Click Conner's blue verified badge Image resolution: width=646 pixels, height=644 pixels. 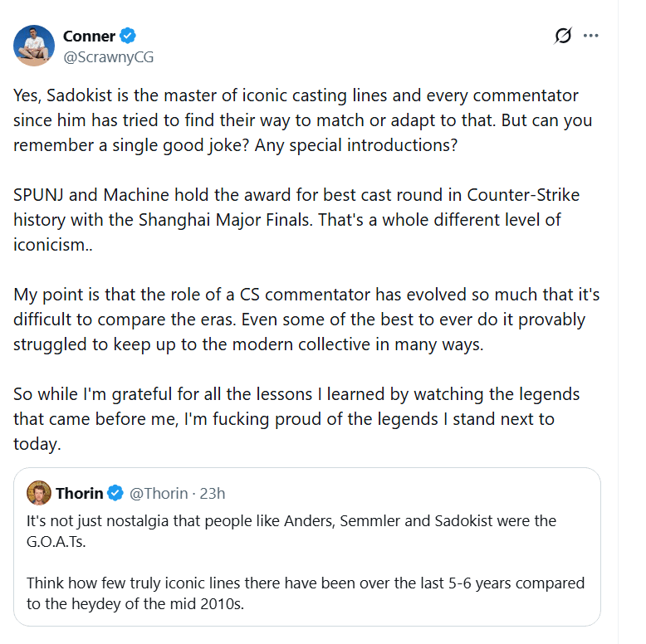(x=128, y=36)
